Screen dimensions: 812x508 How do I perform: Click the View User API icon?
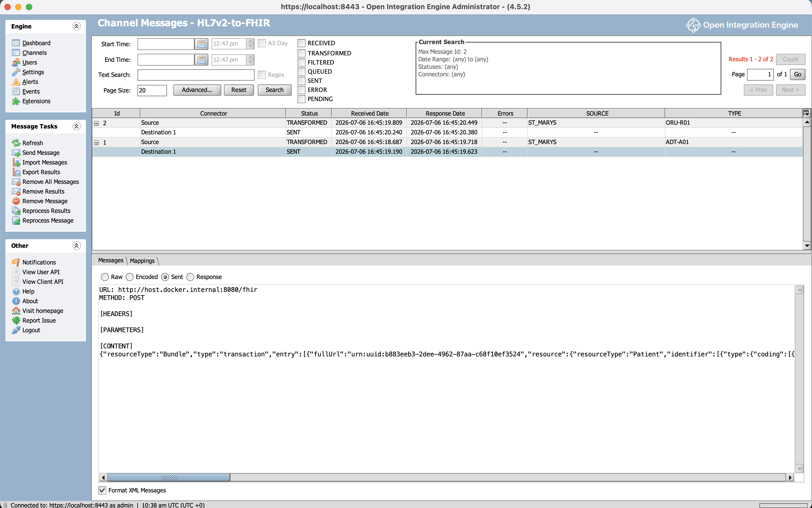coord(16,272)
